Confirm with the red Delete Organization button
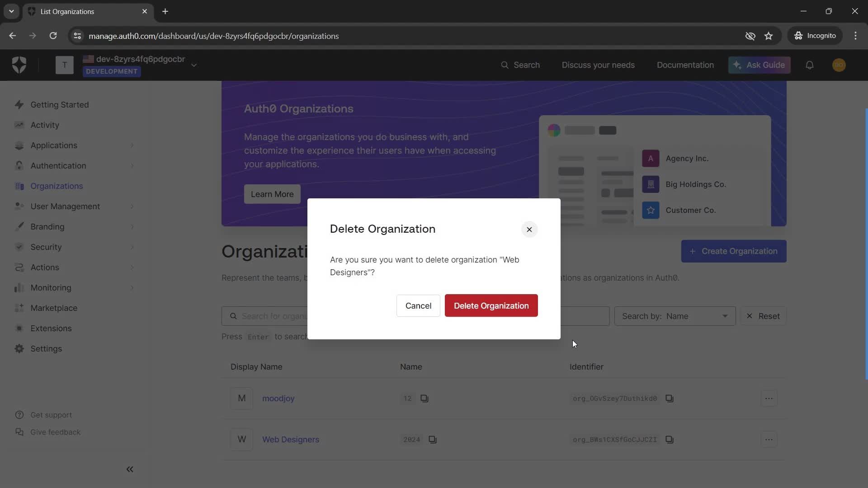 point(491,305)
